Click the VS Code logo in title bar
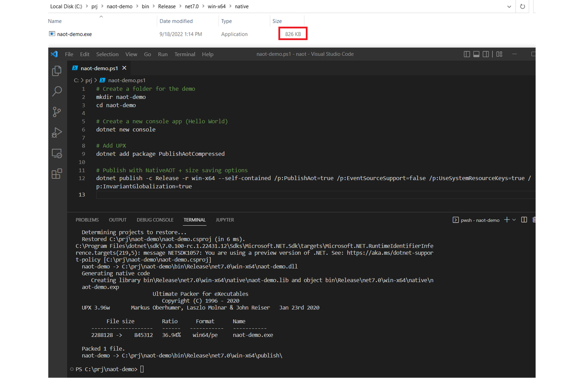 [54, 54]
